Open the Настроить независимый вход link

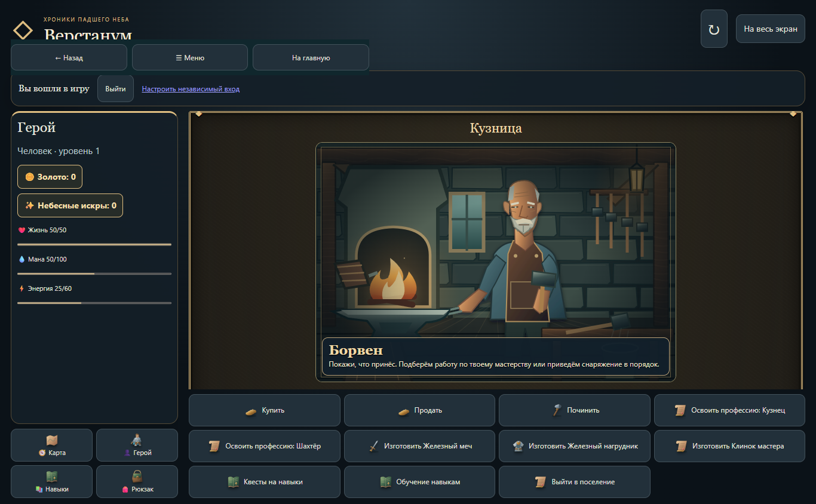191,89
